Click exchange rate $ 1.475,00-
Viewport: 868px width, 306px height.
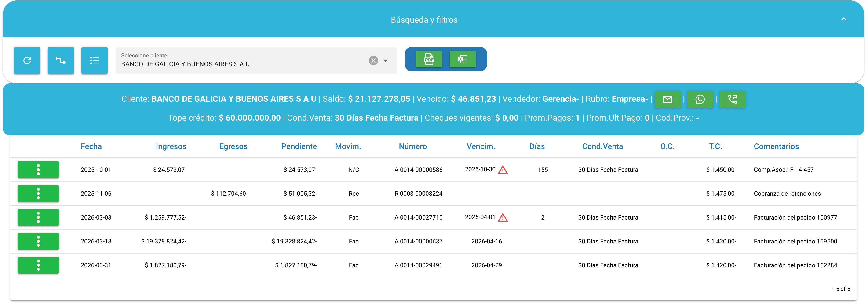coord(721,194)
